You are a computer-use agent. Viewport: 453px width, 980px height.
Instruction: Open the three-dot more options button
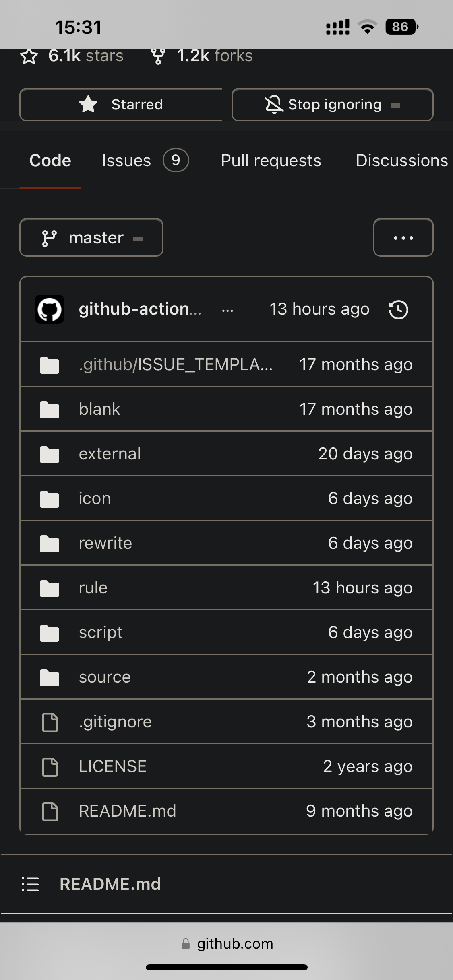pyautogui.click(x=403, y=238)
